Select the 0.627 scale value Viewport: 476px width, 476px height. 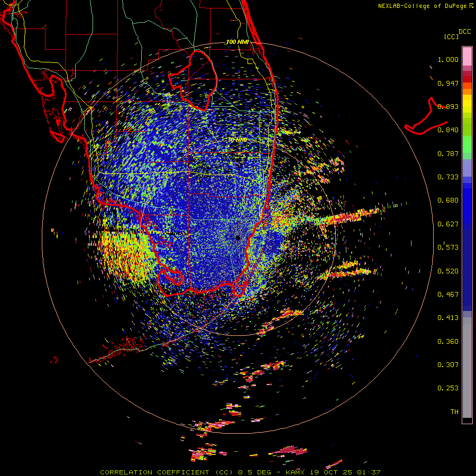coord(448,224)
